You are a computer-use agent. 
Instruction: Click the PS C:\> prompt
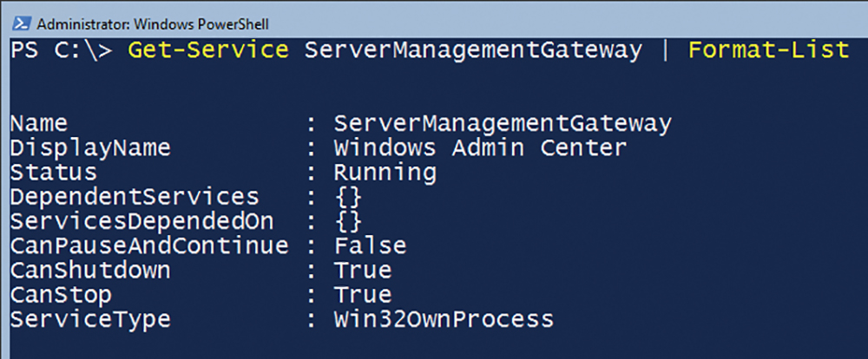61,51
